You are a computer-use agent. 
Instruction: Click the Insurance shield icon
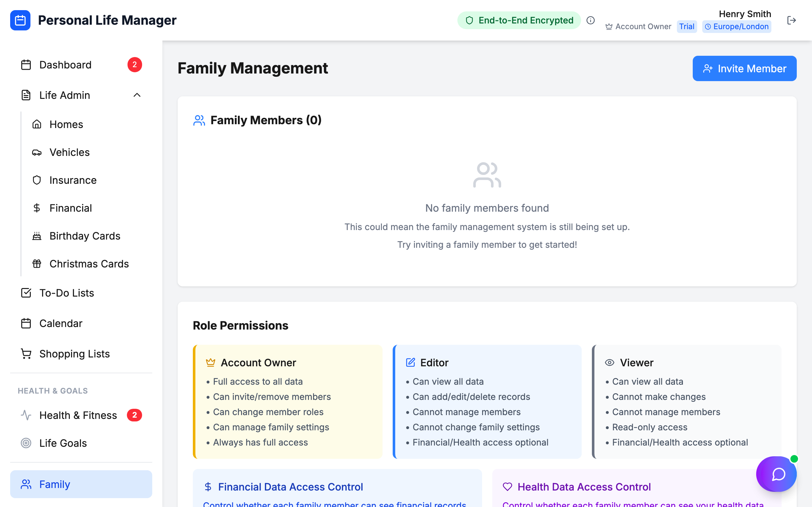coord(37,180)
